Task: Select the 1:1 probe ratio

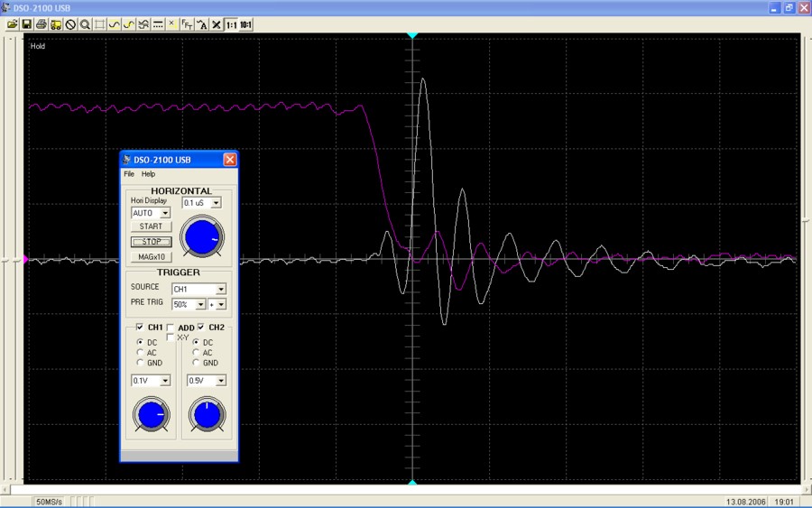Action: 231,24
